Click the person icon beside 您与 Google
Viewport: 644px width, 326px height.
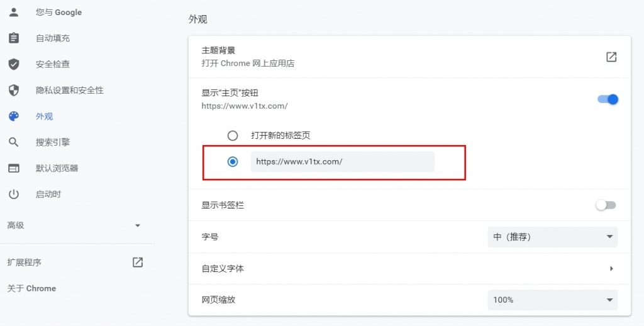(x=14, y=12)
